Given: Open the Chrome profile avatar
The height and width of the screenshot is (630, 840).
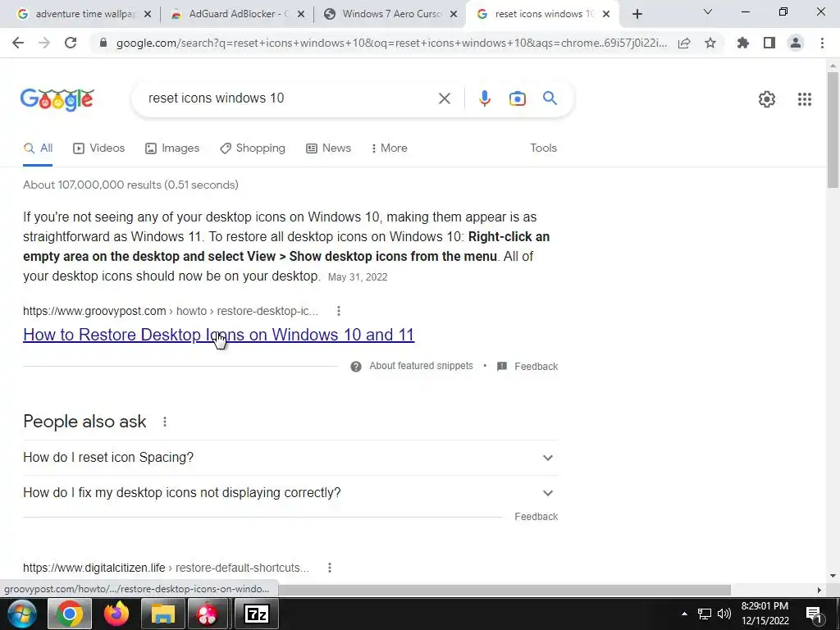Looking at the screenshot, I should click(796, 43).
